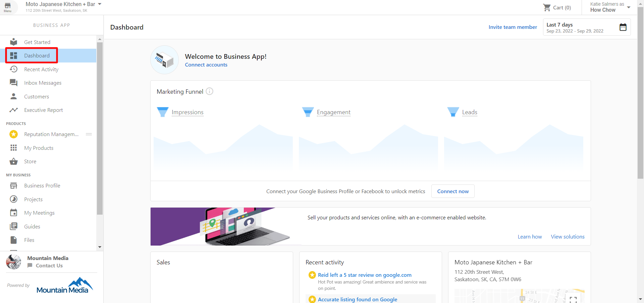Click the Connect accounts link
Viewport: 644px width, 303px height.
(206, 65)
